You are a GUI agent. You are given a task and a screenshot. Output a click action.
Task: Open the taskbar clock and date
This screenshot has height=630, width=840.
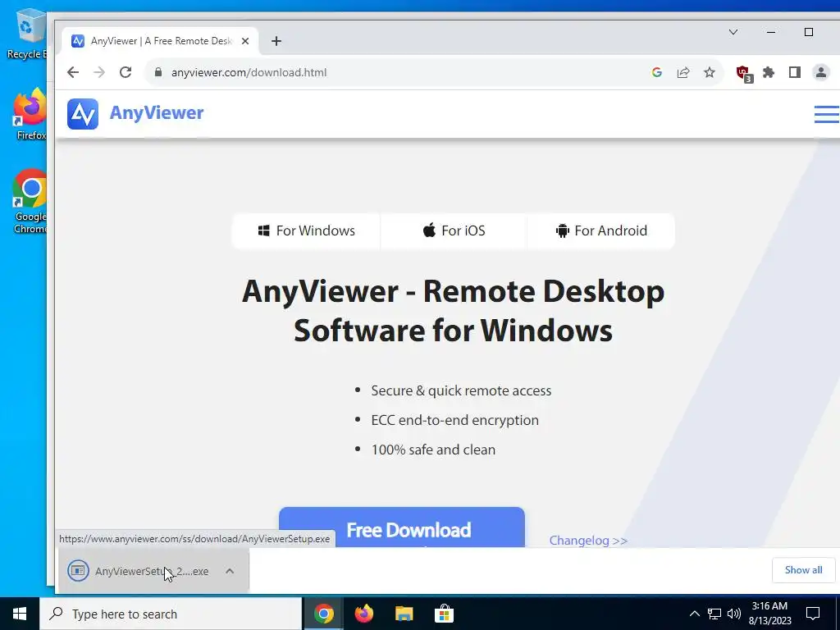769,614
